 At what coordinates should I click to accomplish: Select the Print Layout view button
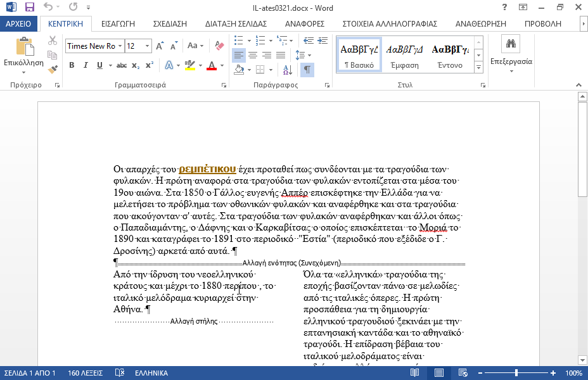tap(438, 373)
